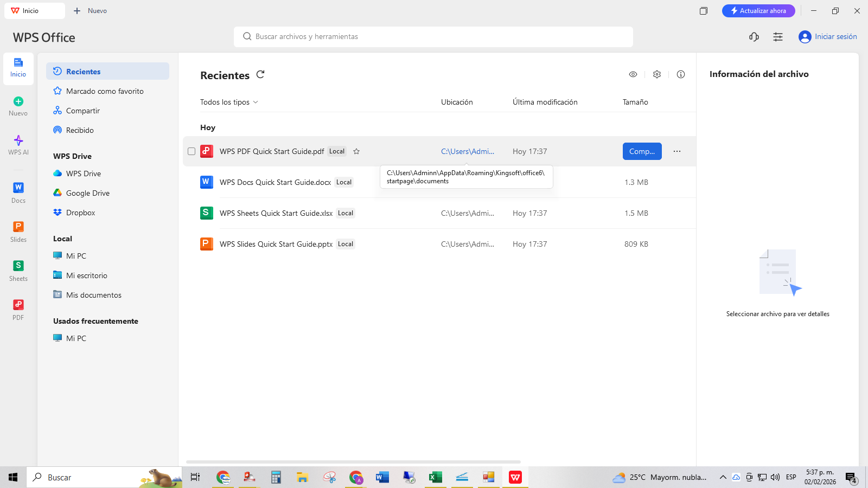Open the Nuevo tab

click(90, 11)
